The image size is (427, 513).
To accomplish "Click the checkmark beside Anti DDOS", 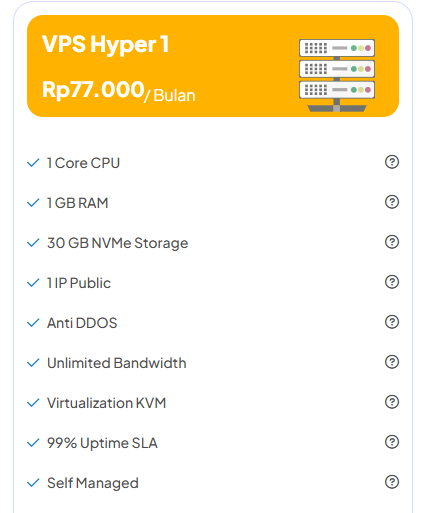I will pyautogui.click(x=33, y=323).
